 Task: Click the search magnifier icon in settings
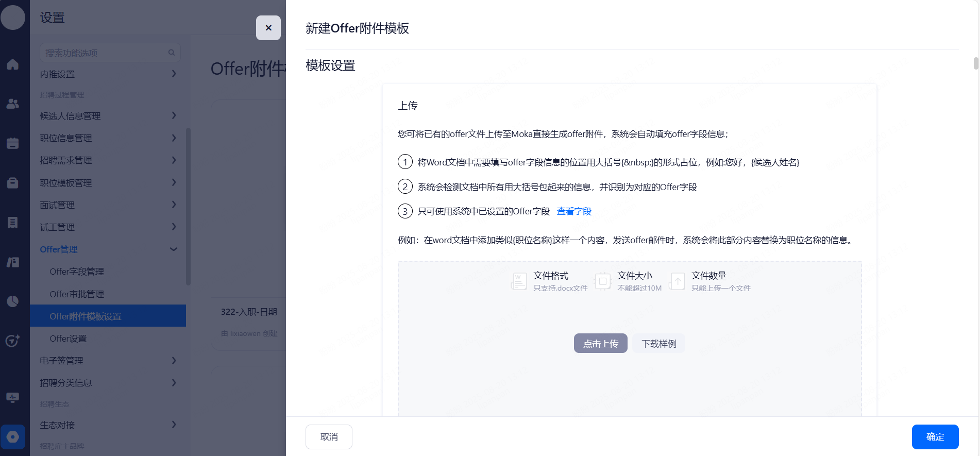(x=172, y=53)
